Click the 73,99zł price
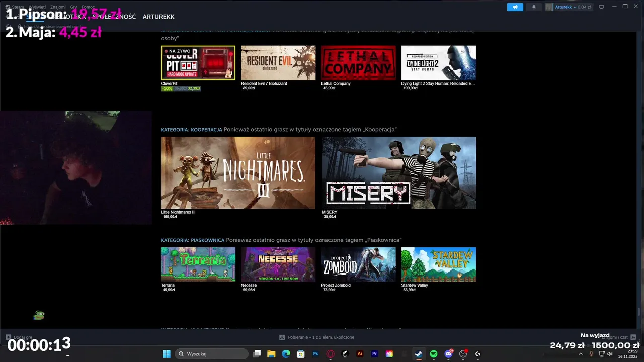 coord(329,290)
